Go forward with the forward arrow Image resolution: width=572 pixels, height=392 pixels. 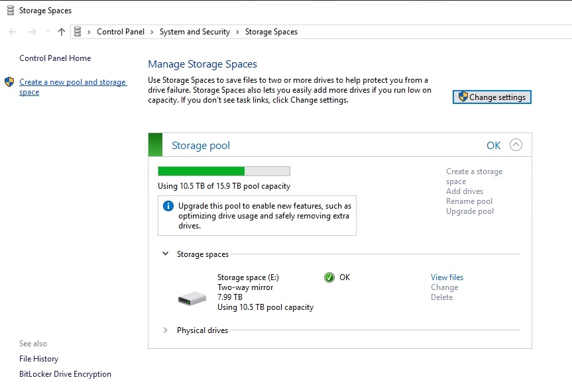coord(32,32)
